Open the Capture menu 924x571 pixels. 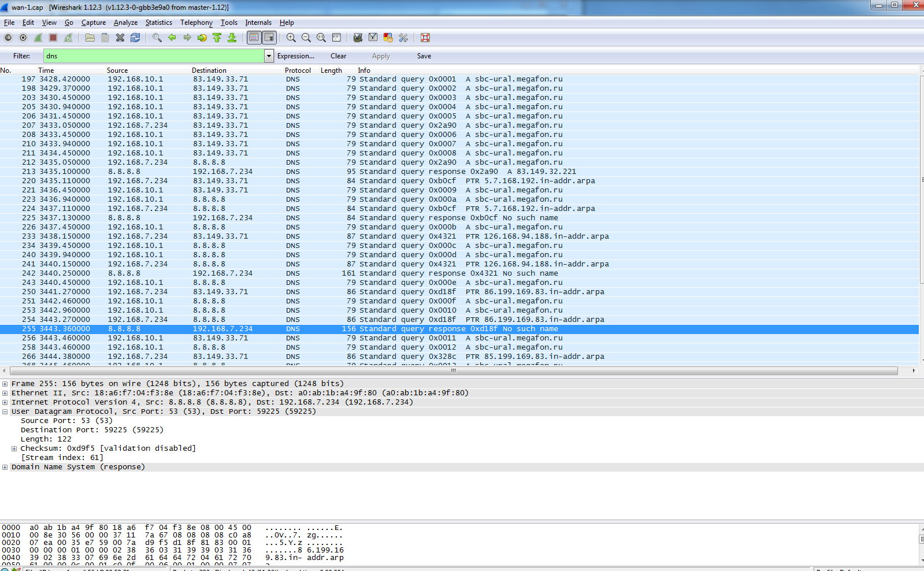coord(94,23)
